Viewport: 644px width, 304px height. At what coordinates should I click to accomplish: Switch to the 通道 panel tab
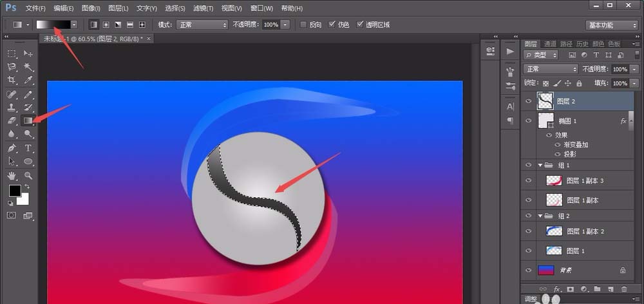click(549, 44)
